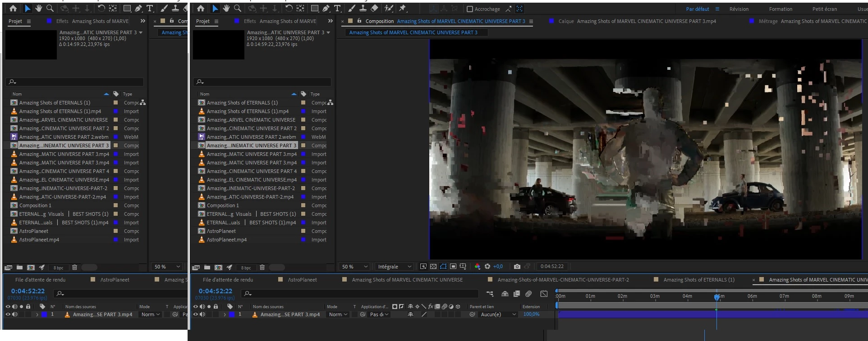Select the Rectangle shape tool in right window
Image resolution: width=868 pixels, height=341 pixels.
[x=315, y=8]
